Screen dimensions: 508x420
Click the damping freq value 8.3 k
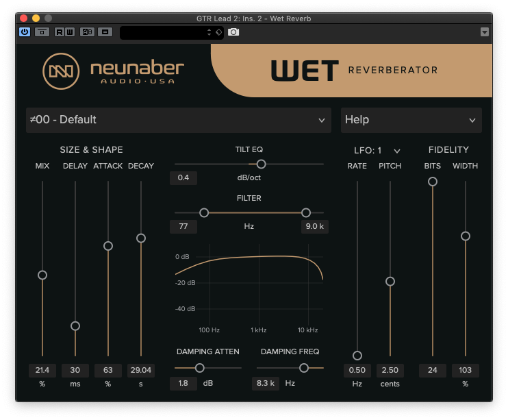(266, 384)
